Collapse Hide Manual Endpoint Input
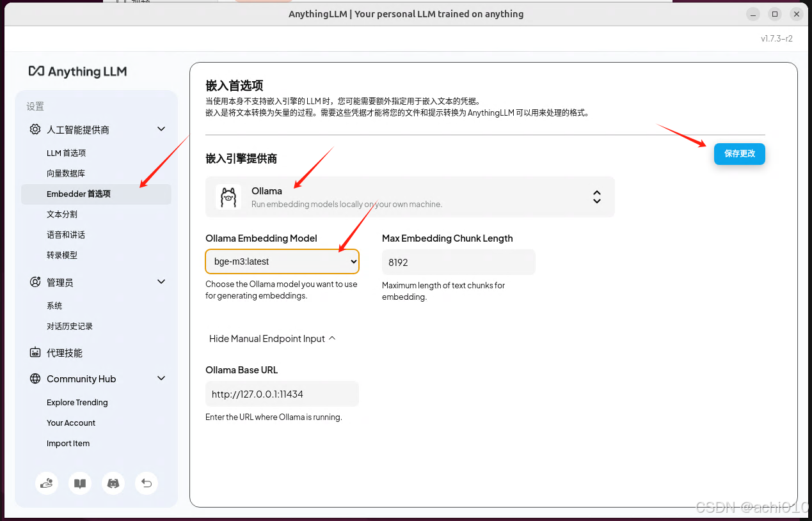812x521 pixels. point(272,339)
